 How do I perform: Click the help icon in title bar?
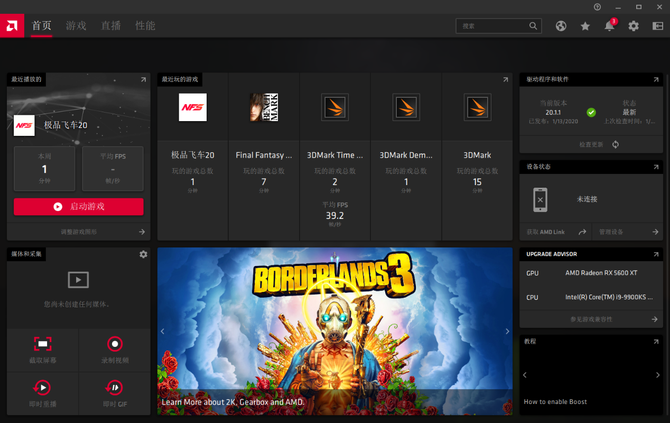[x=597, y=7]
